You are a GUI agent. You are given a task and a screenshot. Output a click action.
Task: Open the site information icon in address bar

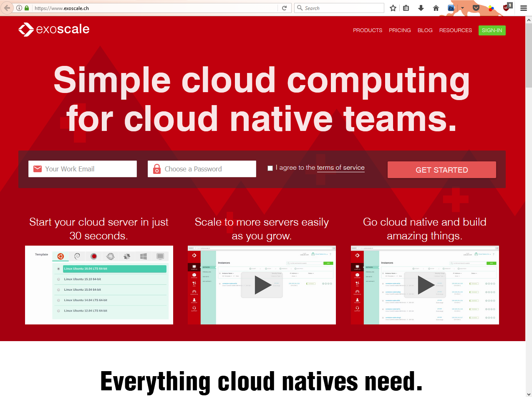[19, 8]
